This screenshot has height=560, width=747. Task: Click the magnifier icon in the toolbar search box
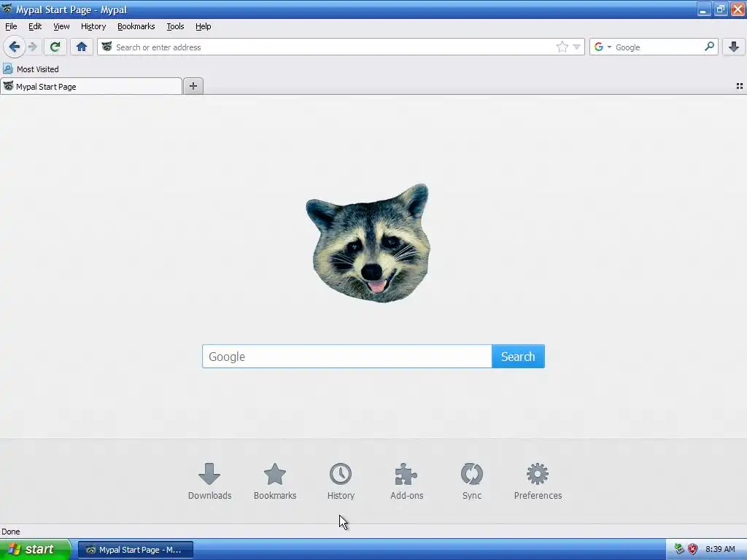pos(709,47)
